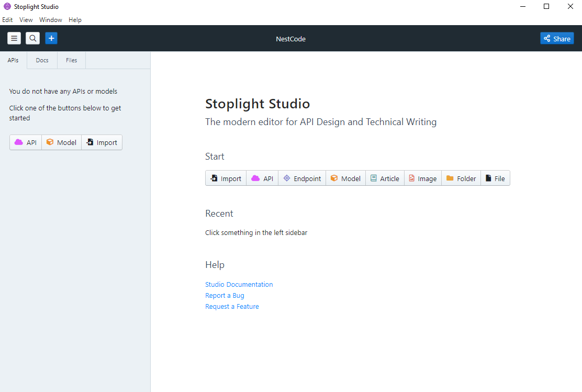The width and height of the screenshot is (582, 392).
Task: Minimize the Stoplight Studio window
Action: (523, 6)
